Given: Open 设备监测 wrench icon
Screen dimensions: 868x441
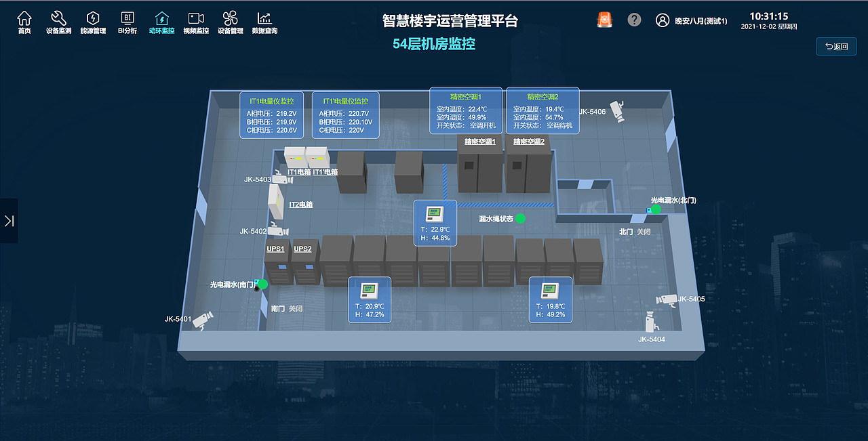Looking at the screenshot, I should (x=58, y=18).
